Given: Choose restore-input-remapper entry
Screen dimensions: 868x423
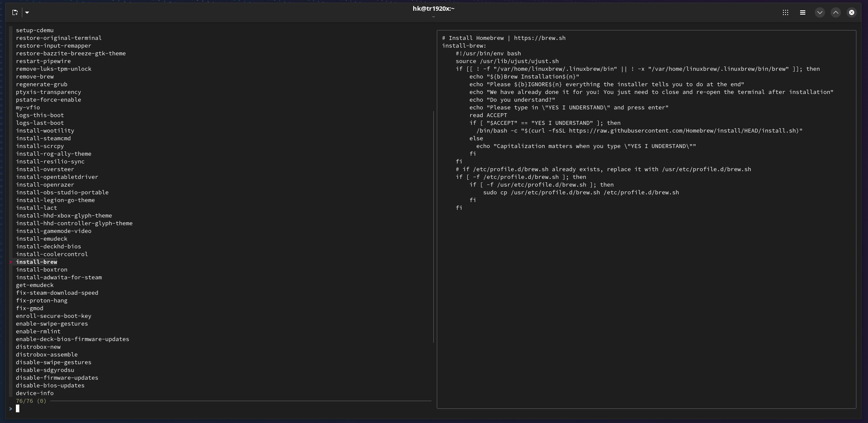Looking at the screenshot, I should click(54, 46).
